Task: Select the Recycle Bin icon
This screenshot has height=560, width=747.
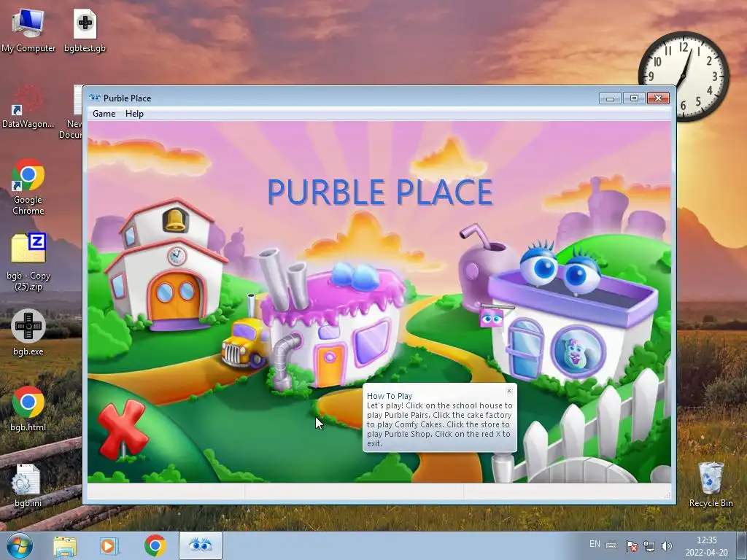Action: [x=711, y=484]
